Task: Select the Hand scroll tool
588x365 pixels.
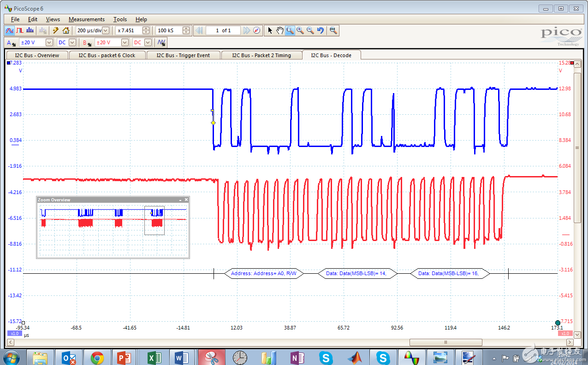Action: pos(280,30)
